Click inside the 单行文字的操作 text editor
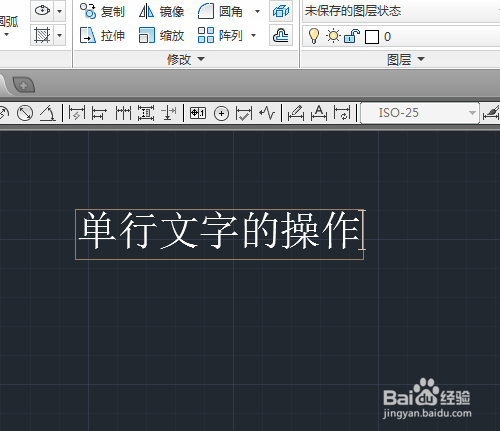This screenshot has height=431, width=500. coord(220,234)
